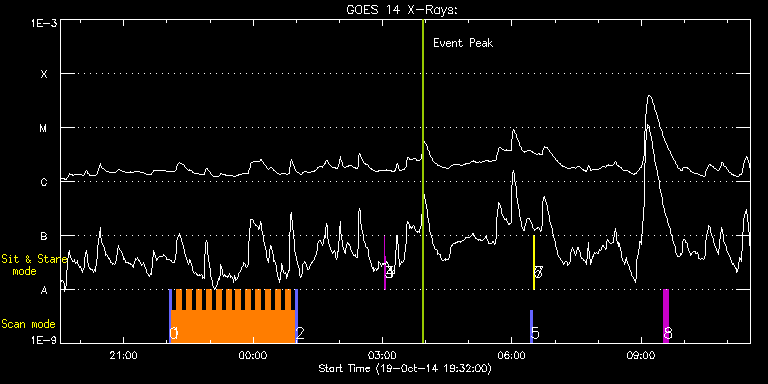The image size is (768, 384).
Task: Click the yellow-green Event Peak vertical line
Action: tap(423, 181)
